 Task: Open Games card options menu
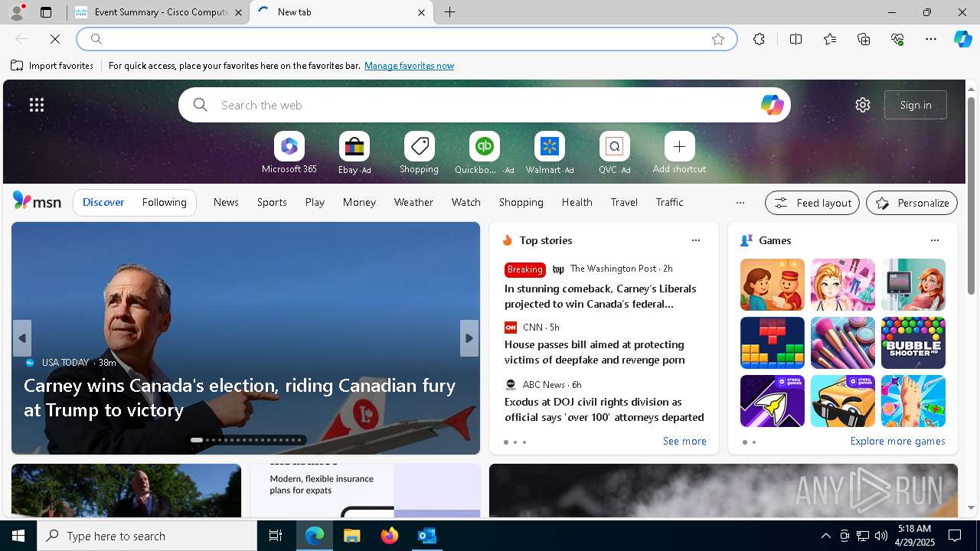pyautogui.click(x=934, y=240)
